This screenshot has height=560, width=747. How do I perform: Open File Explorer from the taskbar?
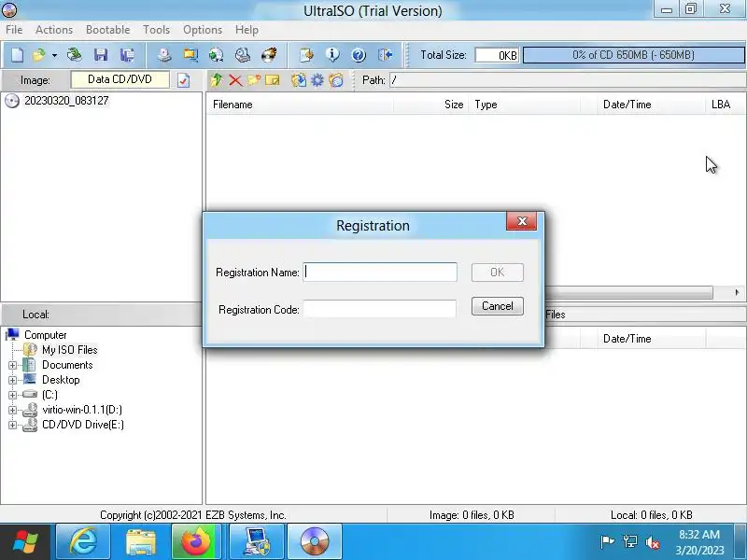tap(141, 542)
